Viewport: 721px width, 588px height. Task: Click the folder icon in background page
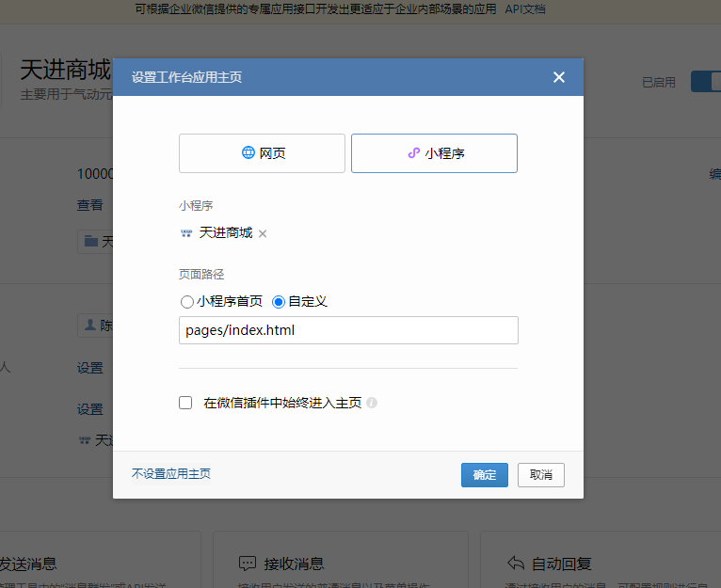[x=91, y=242]
